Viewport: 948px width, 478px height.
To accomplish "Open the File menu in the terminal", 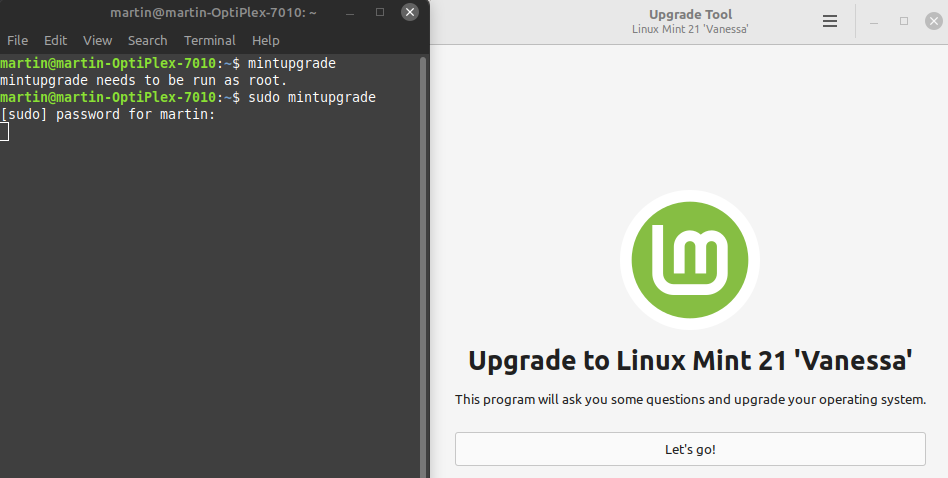I will [17, 40].
